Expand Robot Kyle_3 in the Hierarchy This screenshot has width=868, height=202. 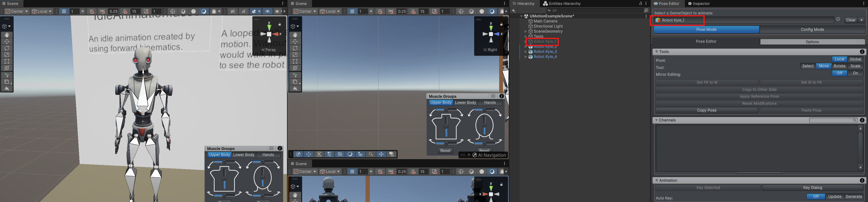point(526,52)
